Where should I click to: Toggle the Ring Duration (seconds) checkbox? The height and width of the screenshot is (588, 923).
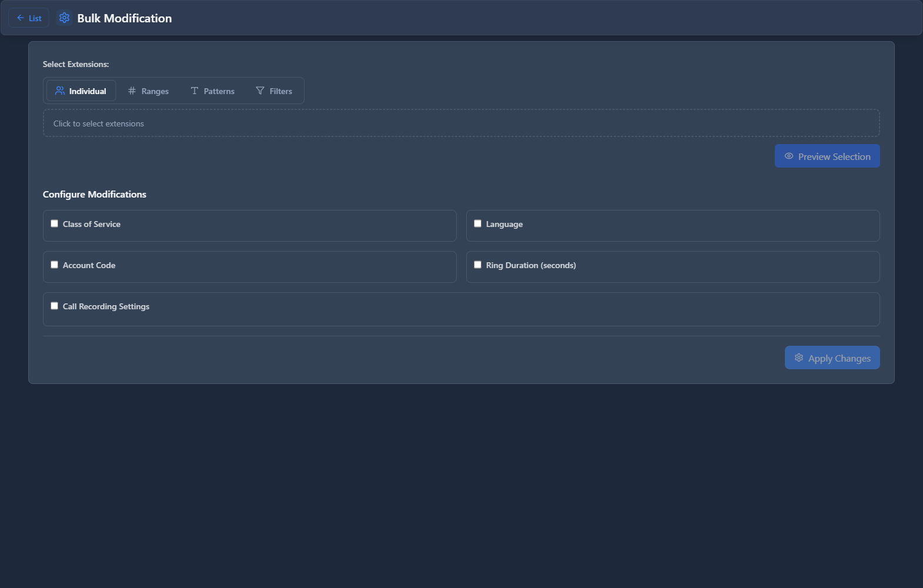(x=478, y=265)
